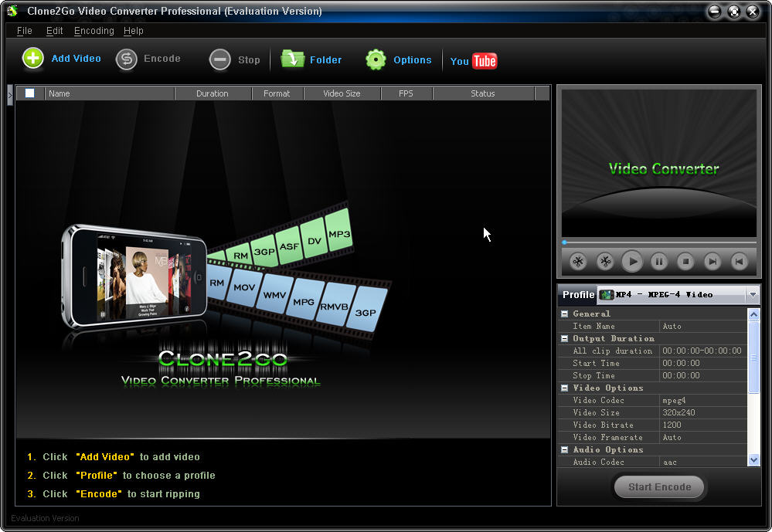
Task: Click the Video Bitrate row label
Action: (603, 425)
